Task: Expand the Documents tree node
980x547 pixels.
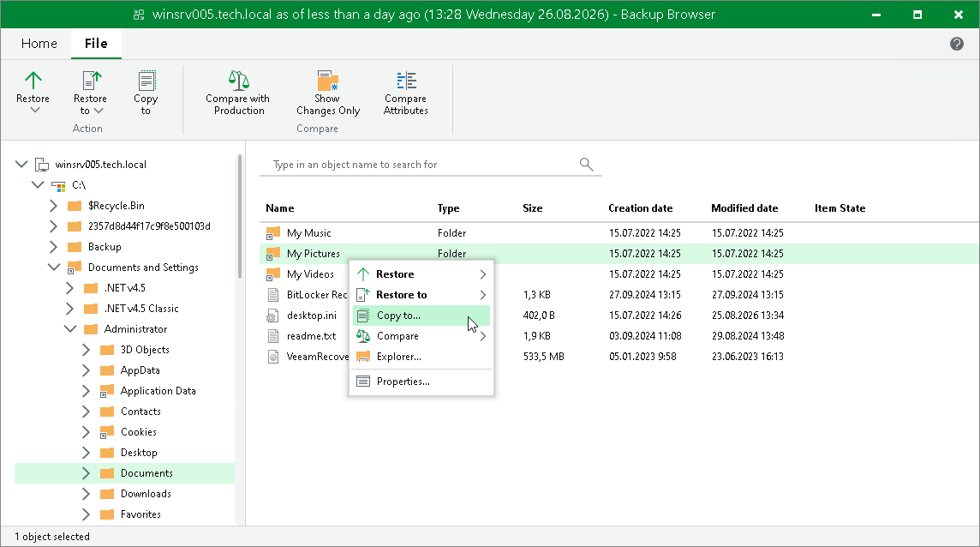Action: click(x=87, y=473)
